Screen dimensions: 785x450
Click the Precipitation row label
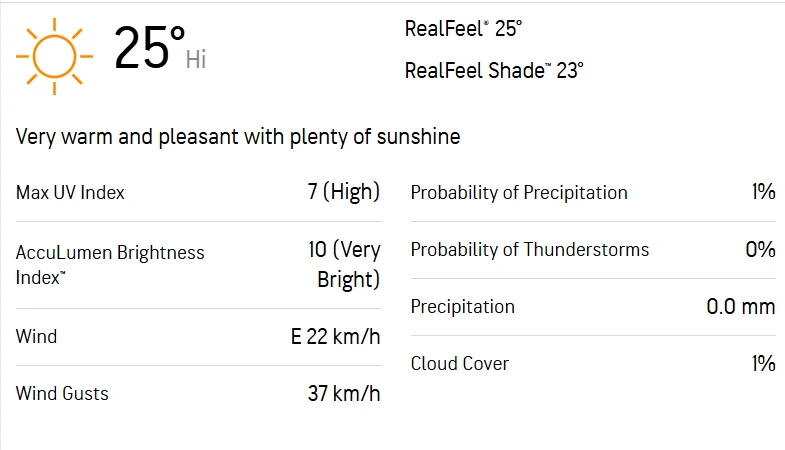(x=462, y=307)
